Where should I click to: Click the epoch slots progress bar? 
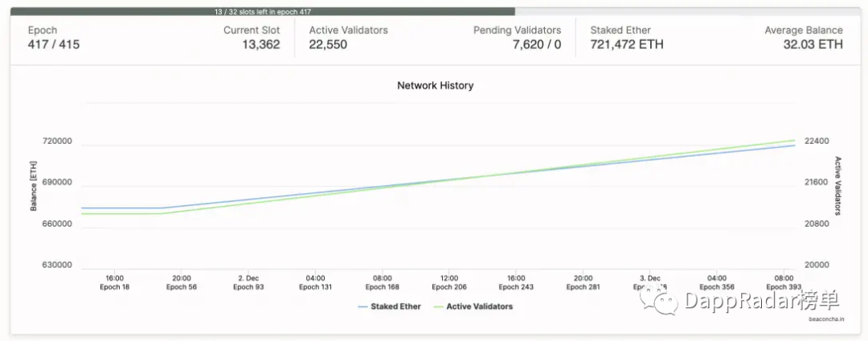click(434, 11)
